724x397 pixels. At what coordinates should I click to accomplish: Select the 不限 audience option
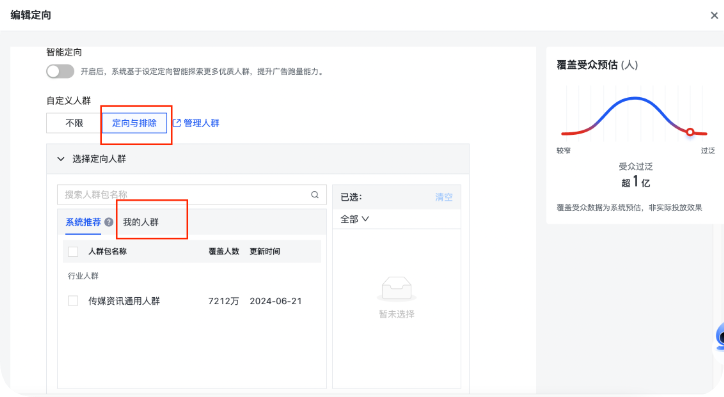coord(74,123)
